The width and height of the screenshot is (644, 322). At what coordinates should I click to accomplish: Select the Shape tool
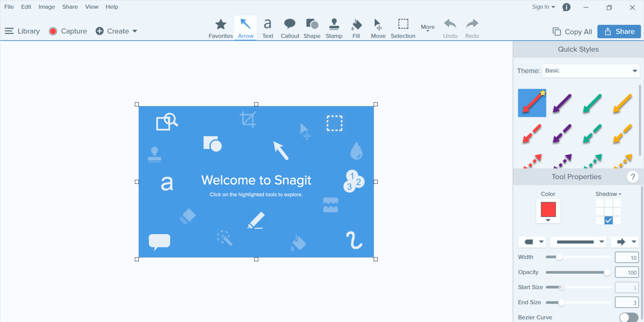[312, 28]
